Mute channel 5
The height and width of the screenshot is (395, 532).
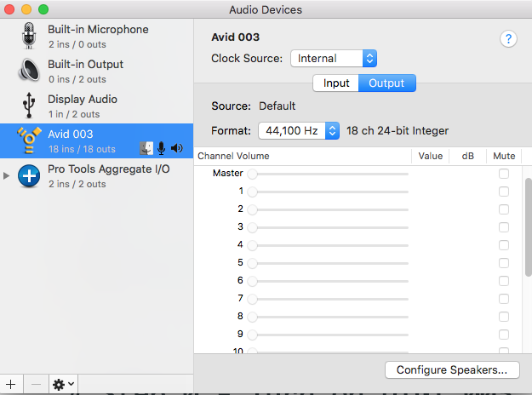[504, 263]
